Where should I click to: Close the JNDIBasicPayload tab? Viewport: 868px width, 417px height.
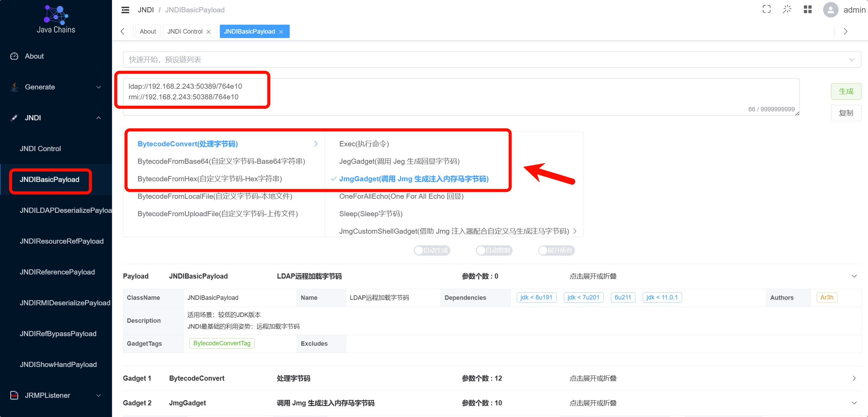coord(281,32)
